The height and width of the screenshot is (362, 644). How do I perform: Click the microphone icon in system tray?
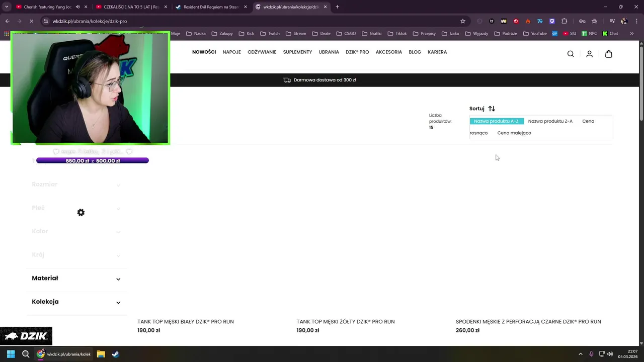pyautogui.click(x=591, y=354)
